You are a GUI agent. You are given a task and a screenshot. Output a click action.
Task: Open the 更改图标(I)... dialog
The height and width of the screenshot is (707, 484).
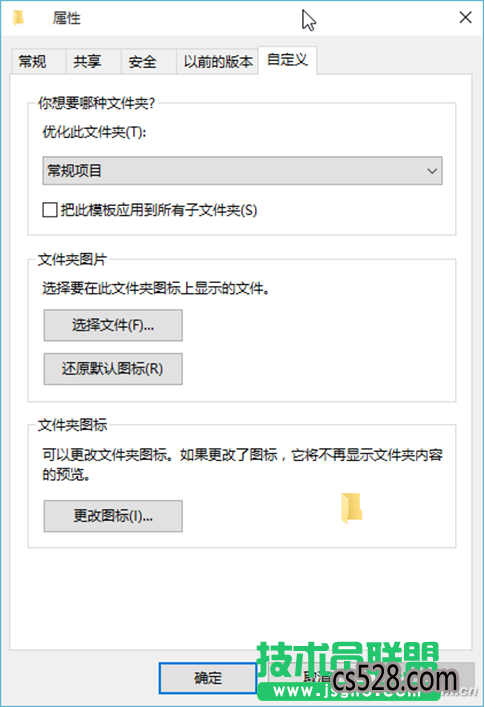(113, 516)
